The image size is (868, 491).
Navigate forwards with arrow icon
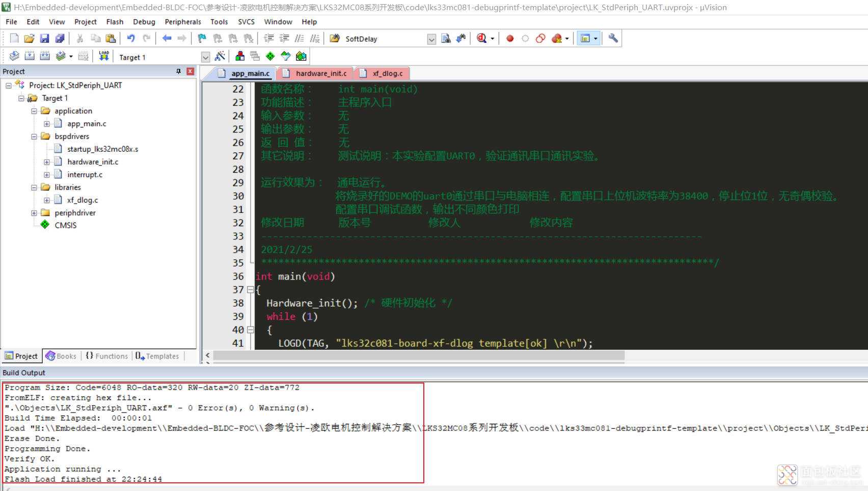pyautogui.click(x=182, y=38)
